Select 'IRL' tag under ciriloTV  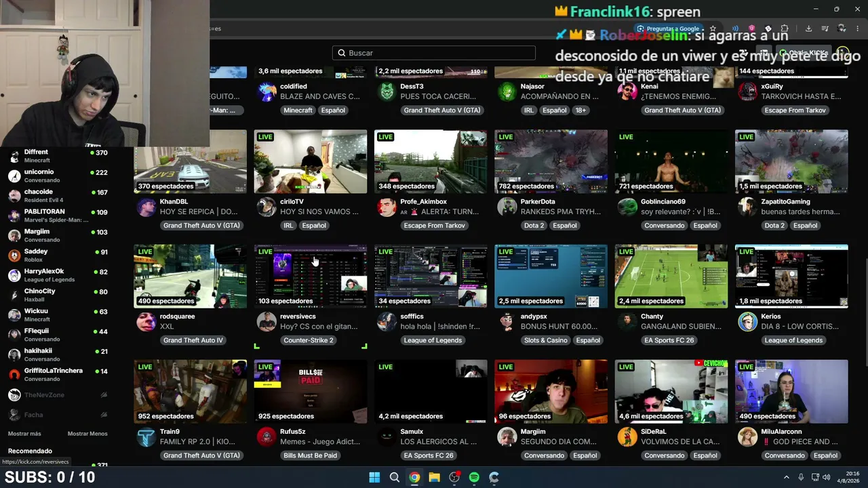click(288, 226)
